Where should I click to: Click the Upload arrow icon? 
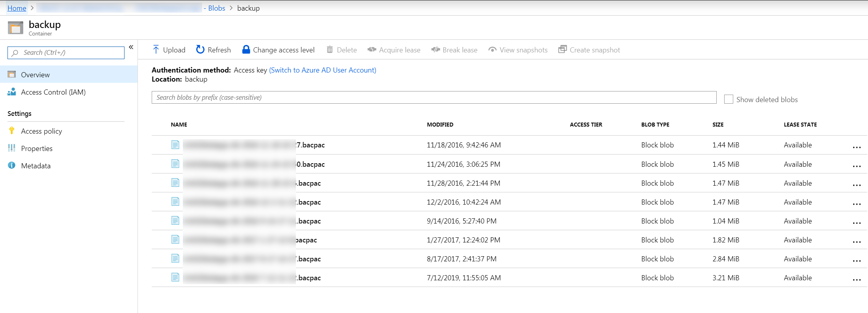(156, 50)
